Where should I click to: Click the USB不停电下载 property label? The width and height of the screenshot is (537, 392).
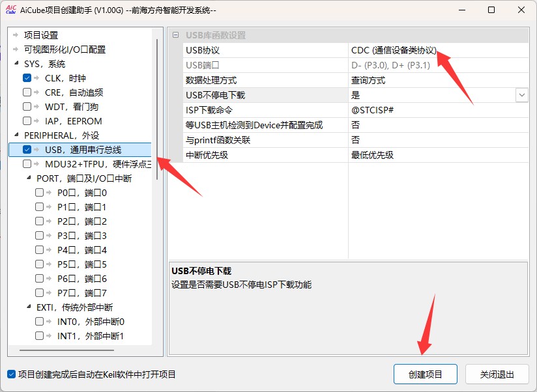click(x=216, y=95)
